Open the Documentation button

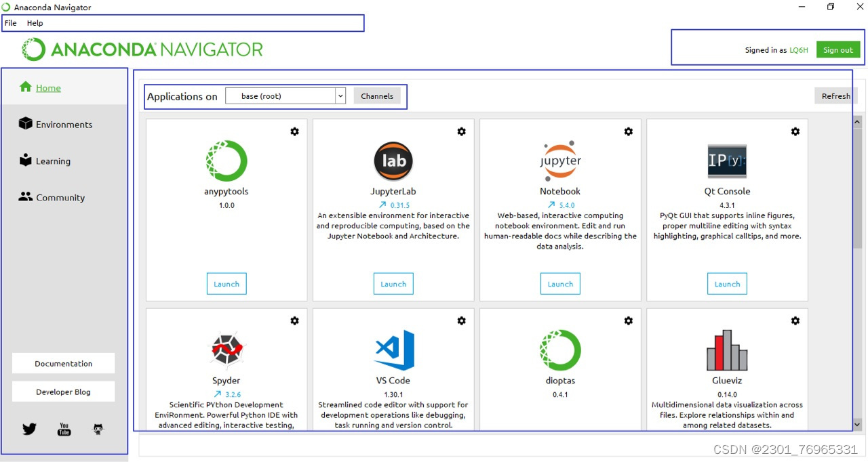pos(64,363)
